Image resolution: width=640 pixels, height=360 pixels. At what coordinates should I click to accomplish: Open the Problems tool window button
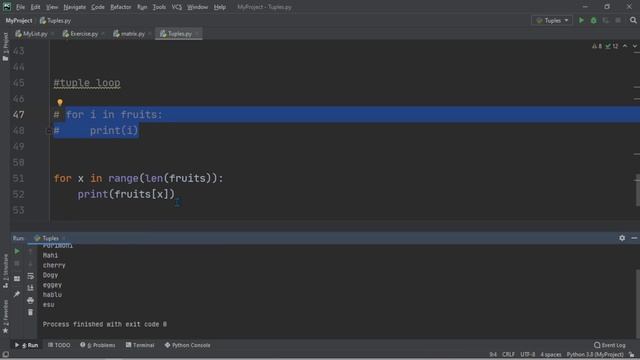98,345
